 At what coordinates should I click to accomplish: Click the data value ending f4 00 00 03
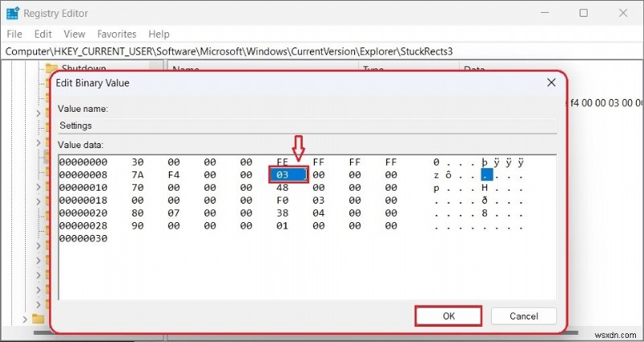click(x=606, y=103)
